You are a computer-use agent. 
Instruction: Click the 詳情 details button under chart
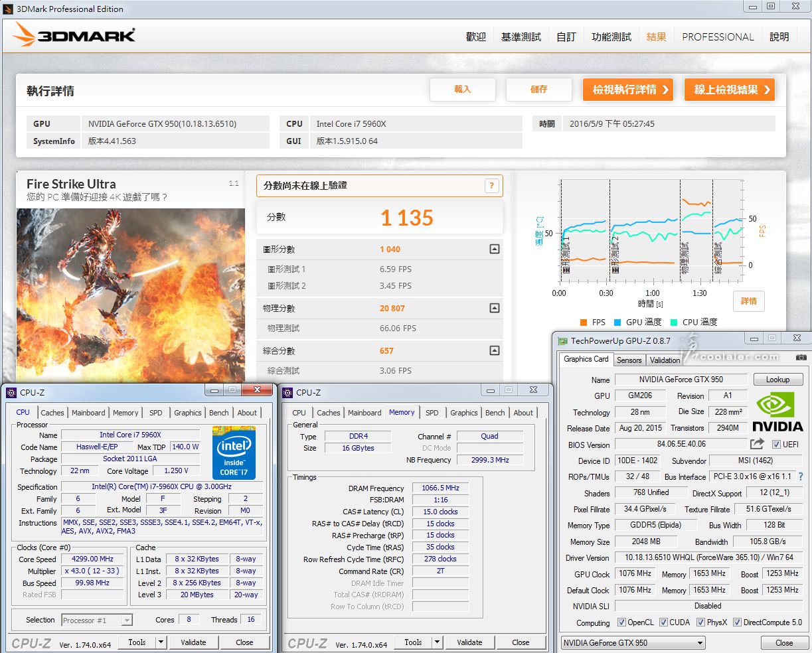pos(749,301)
